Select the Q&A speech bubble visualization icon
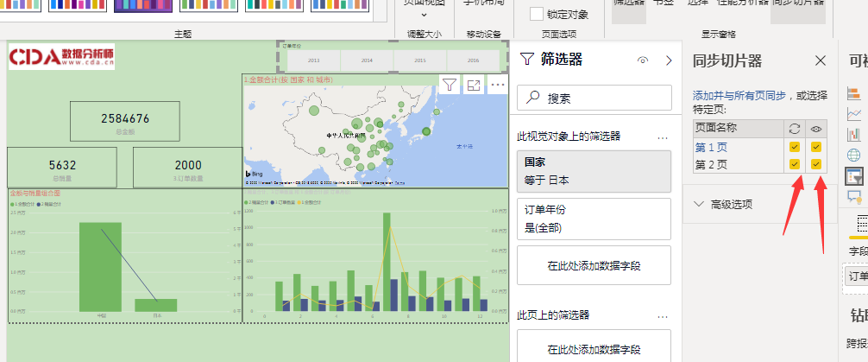This screenshot has height=362, width=868. pyautogui.click(x=853, y=196)
